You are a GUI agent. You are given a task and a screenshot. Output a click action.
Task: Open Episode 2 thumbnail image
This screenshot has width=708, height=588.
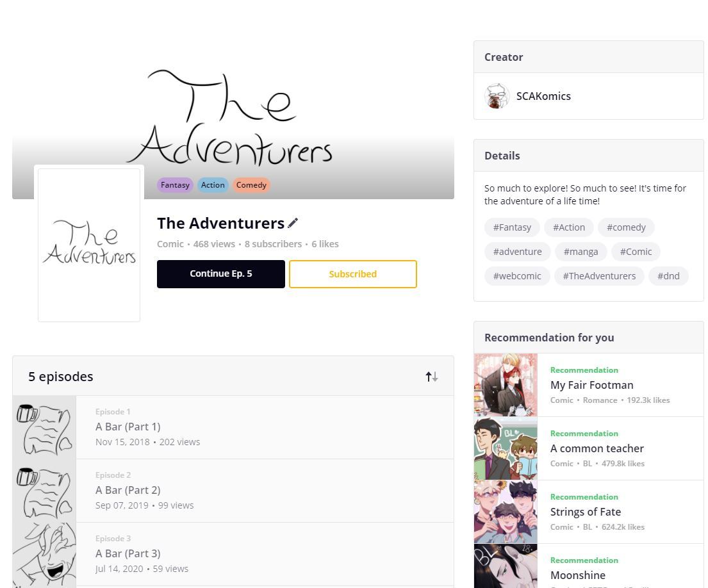44,491
